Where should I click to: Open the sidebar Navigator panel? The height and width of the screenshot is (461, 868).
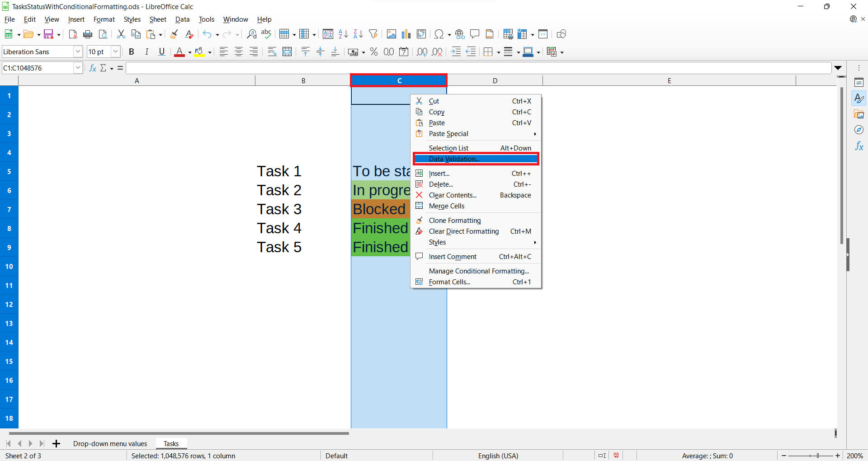[859, 130]
